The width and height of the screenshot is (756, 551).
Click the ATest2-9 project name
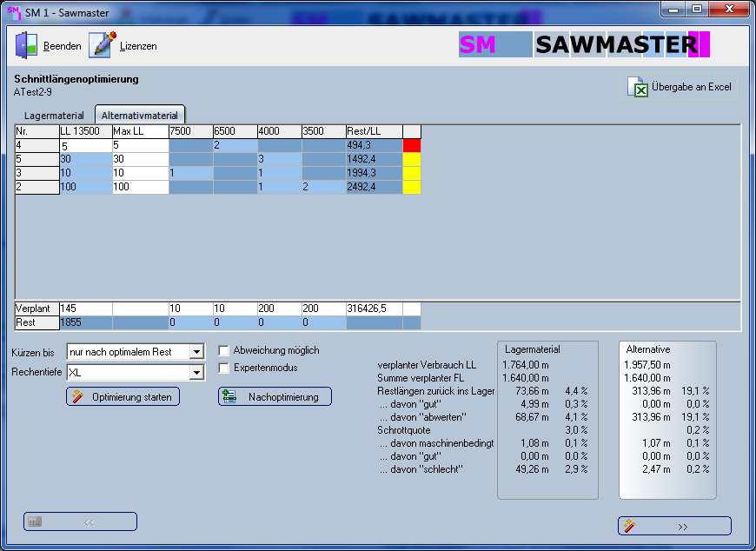coord(33,92)
